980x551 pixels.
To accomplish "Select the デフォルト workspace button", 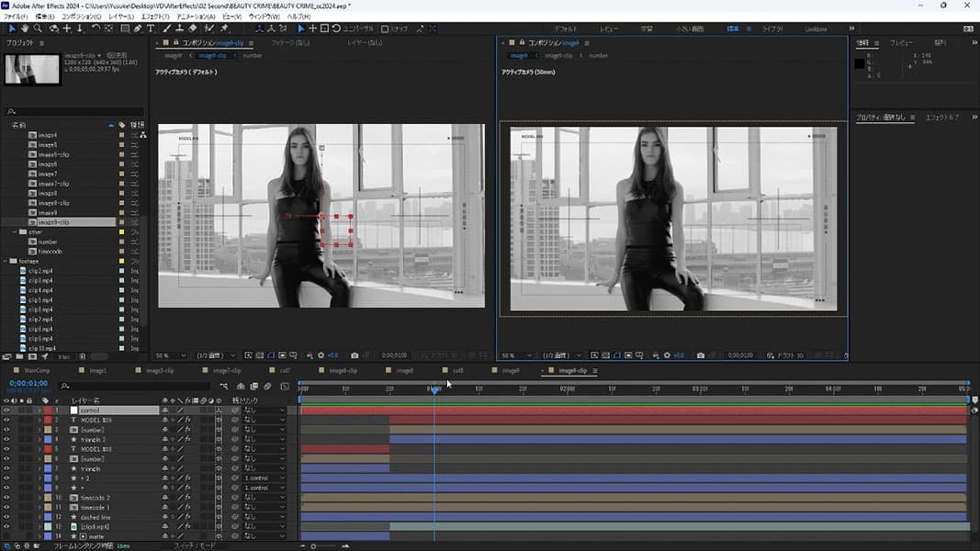I will coord(566,29).
